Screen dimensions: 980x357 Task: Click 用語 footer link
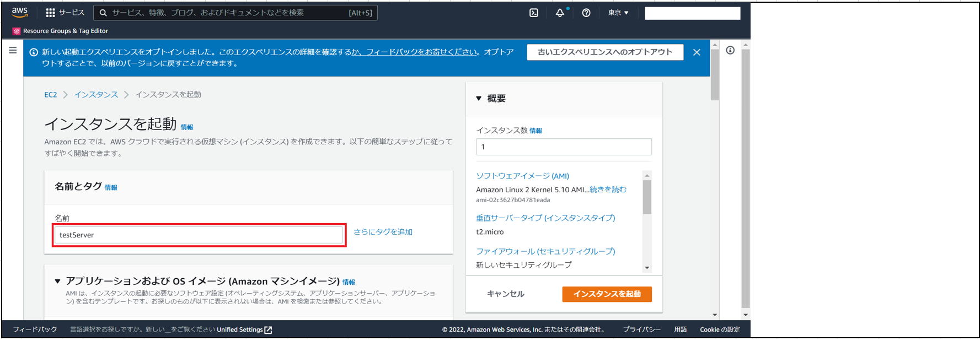[681, 329]
